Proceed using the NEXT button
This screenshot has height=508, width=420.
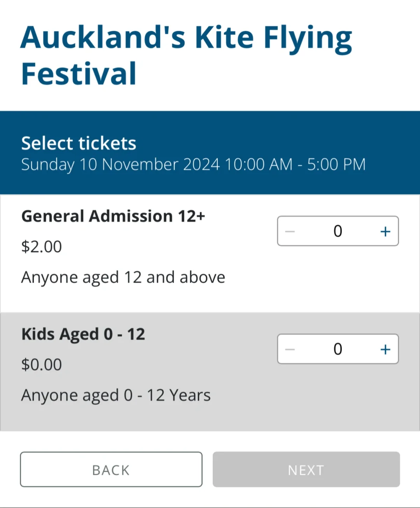coord(306,469)
